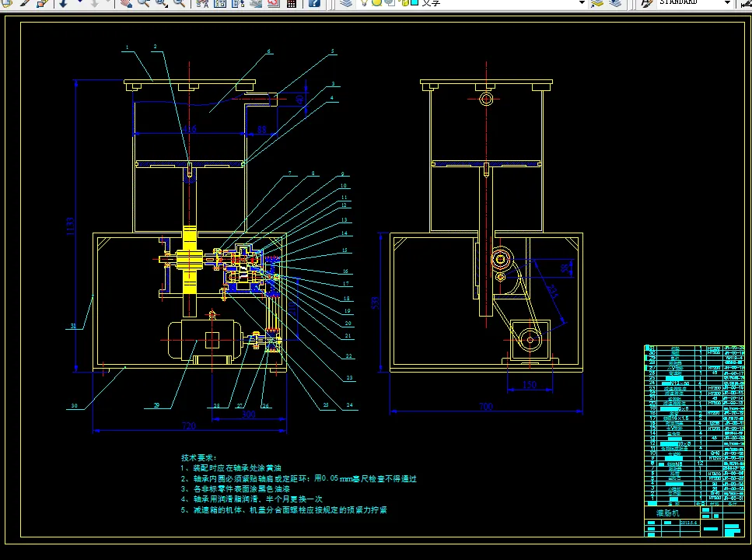Select the 700 dimension in side view
The image size is (752, 560).
click(486, 407)
